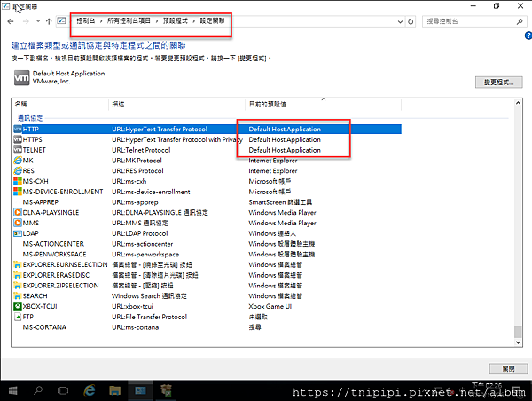The height and width of the screenshot is (401, 532).
Task: Click the 變更程式... button
Action: click(498, 83)
